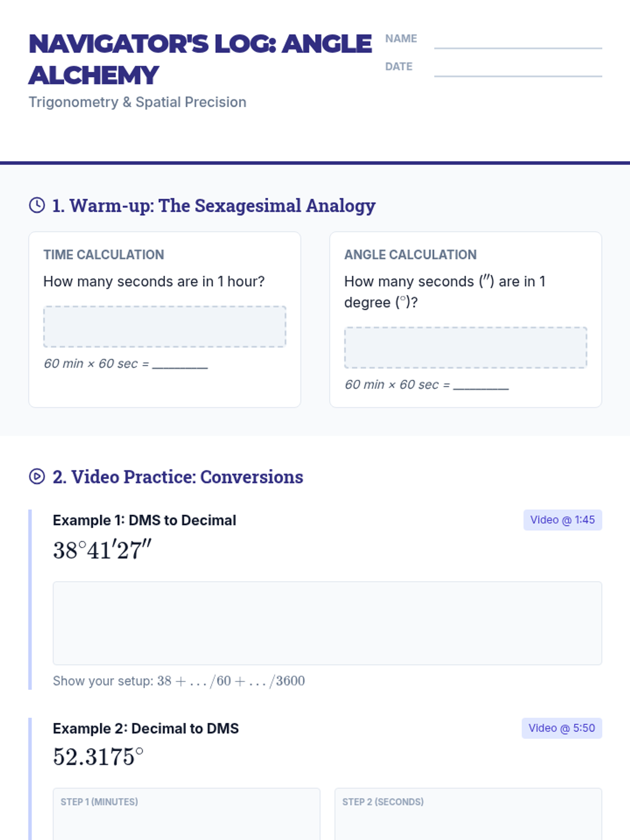The width and height of the screenshot is (630, 840).
Task: Click the Time Calculation answer box
Action: (164, 327)
